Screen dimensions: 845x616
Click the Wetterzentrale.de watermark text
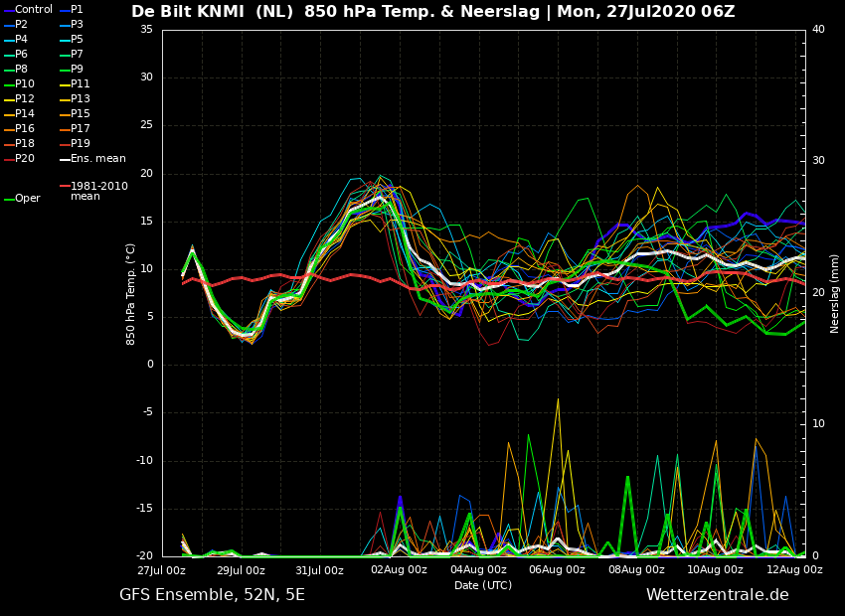(x=718, y=594)
